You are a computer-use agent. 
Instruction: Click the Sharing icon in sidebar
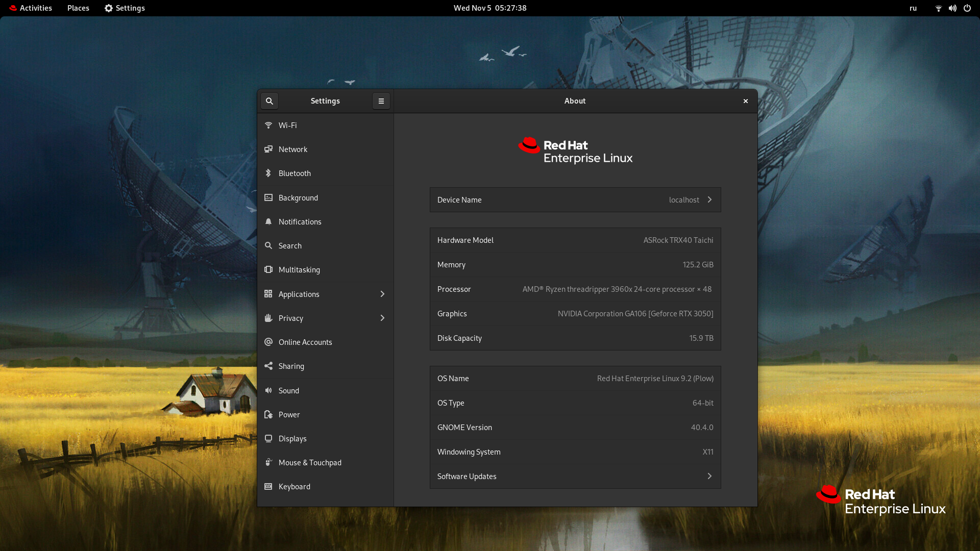[268, 366]
